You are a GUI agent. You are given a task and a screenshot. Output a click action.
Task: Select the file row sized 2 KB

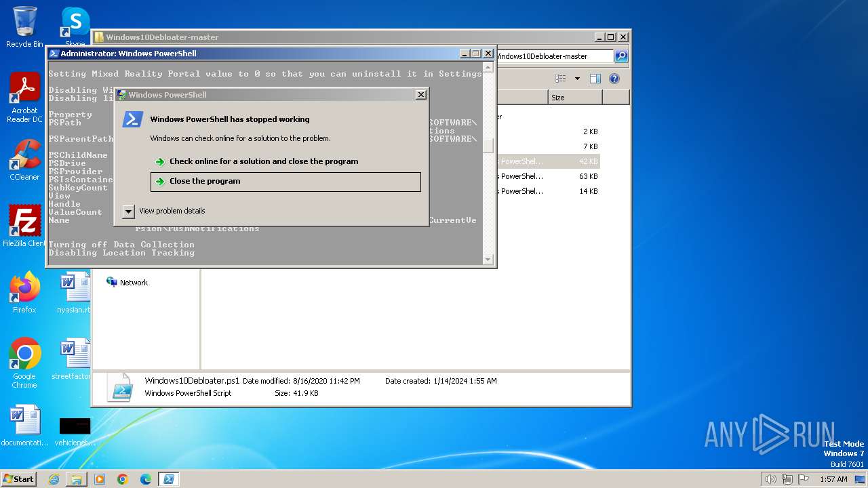point(548,131)
